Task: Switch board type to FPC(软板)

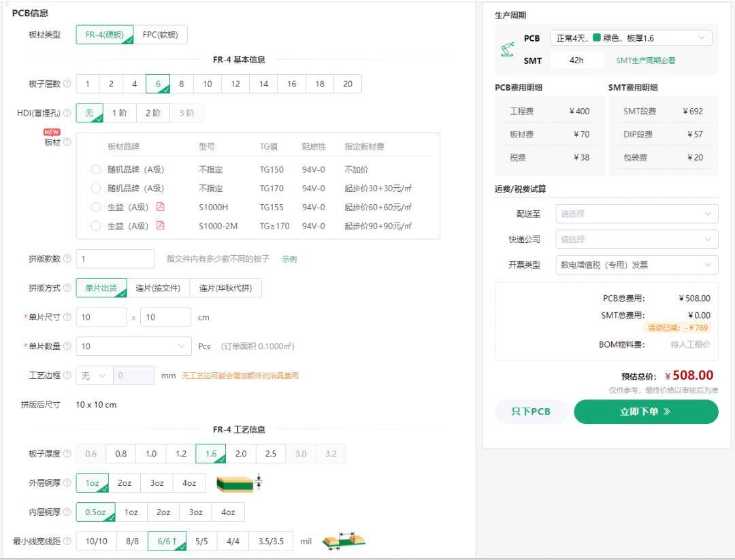Action: pyautogui.click(x=161, y=35)
